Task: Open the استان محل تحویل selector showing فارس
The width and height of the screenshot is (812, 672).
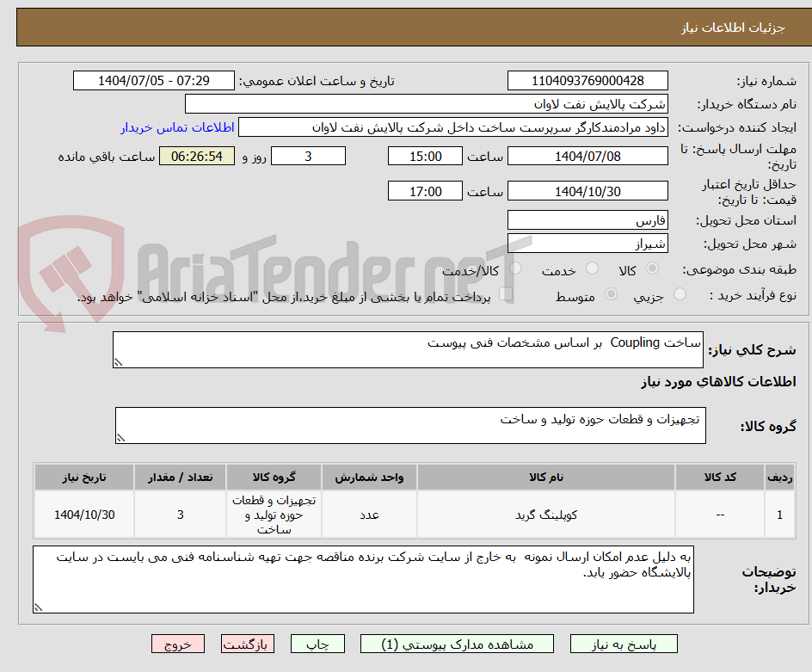Action: click(587, 220)
